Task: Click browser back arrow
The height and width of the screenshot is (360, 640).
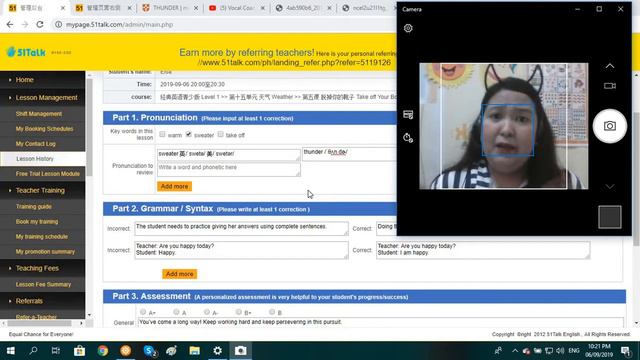Action: 10,24
